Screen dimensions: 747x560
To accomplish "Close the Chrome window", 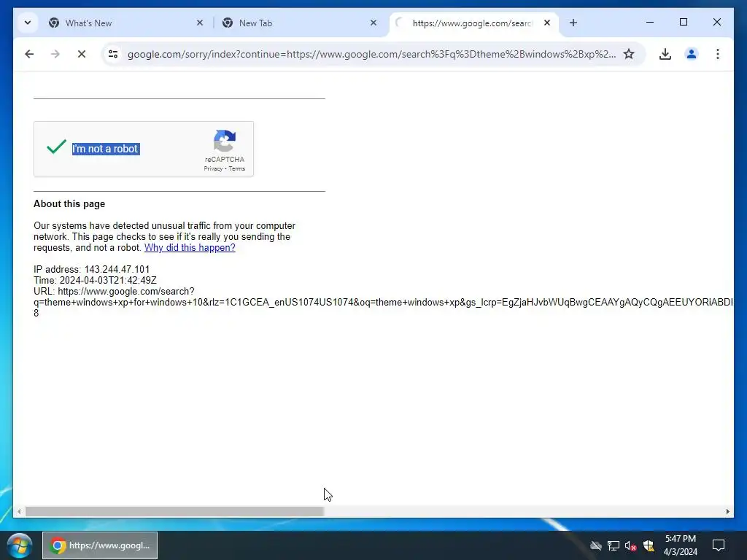I will coord(716,23).
